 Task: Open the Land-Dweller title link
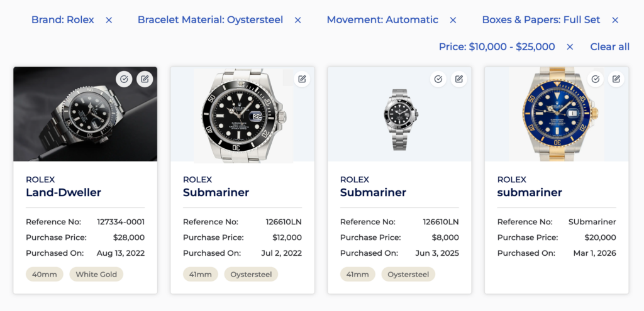click(x=64, y=192)
